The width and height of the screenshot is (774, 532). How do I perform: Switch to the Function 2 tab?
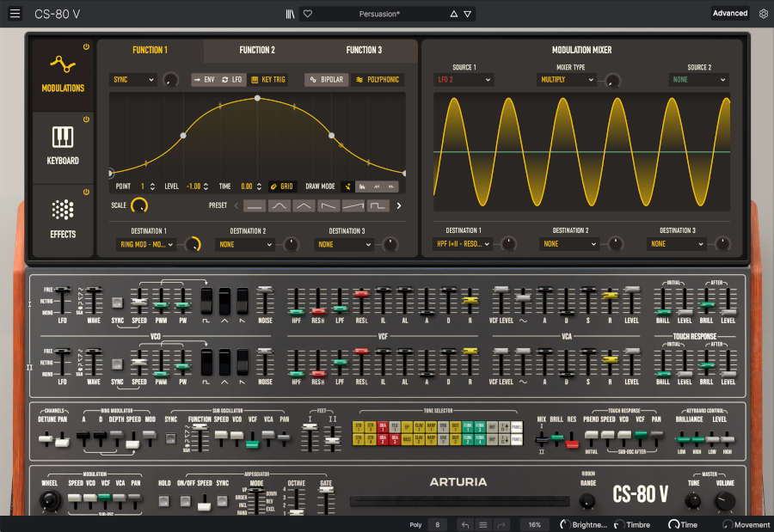[x=256, y=50]
